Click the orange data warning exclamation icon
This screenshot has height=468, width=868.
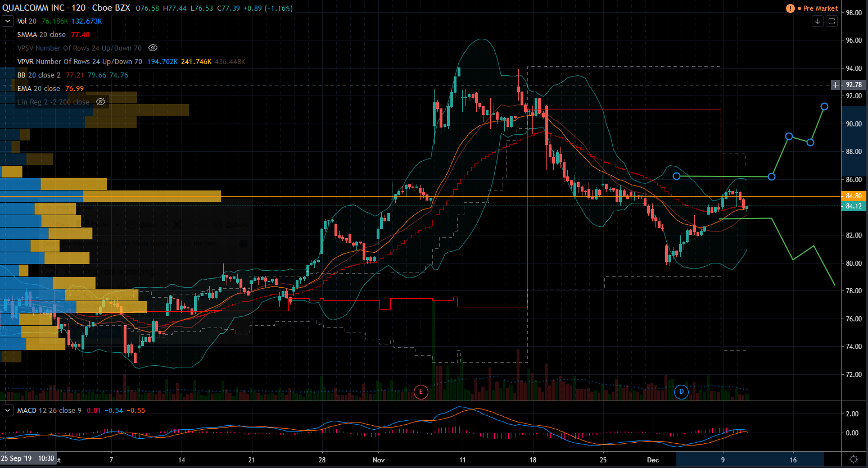(x=790, y=8)
